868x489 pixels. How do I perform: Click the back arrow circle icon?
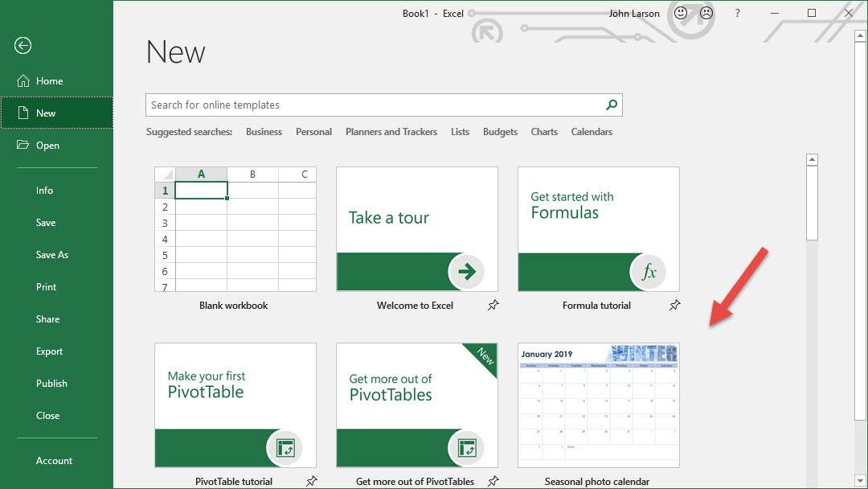[23, 46]
